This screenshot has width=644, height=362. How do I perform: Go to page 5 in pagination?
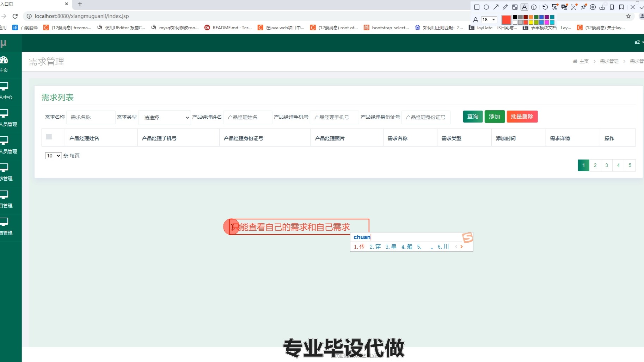(630, 165)
